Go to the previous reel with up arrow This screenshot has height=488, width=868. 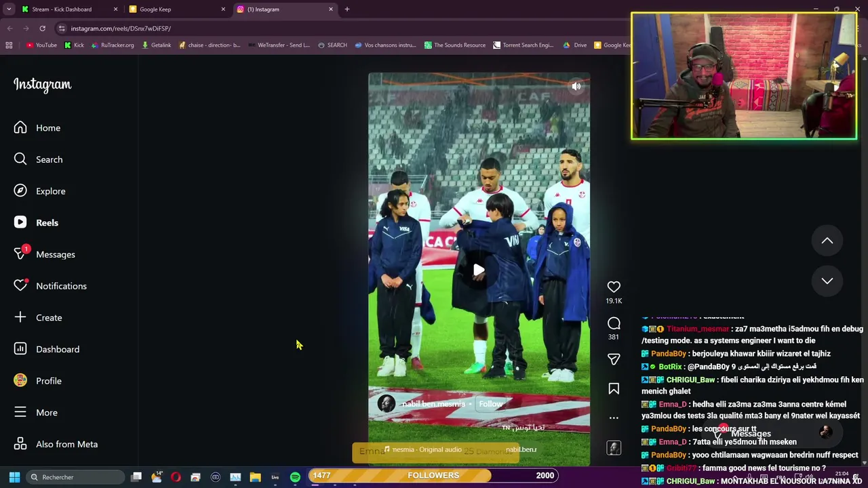[x=827, y=241]
